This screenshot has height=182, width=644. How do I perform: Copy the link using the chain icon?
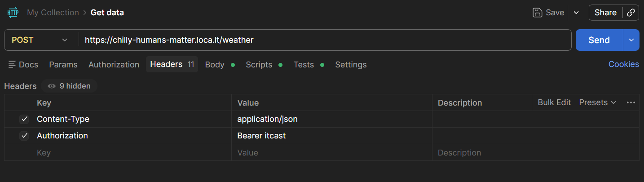pyautogui.click(x=631, y=13)
